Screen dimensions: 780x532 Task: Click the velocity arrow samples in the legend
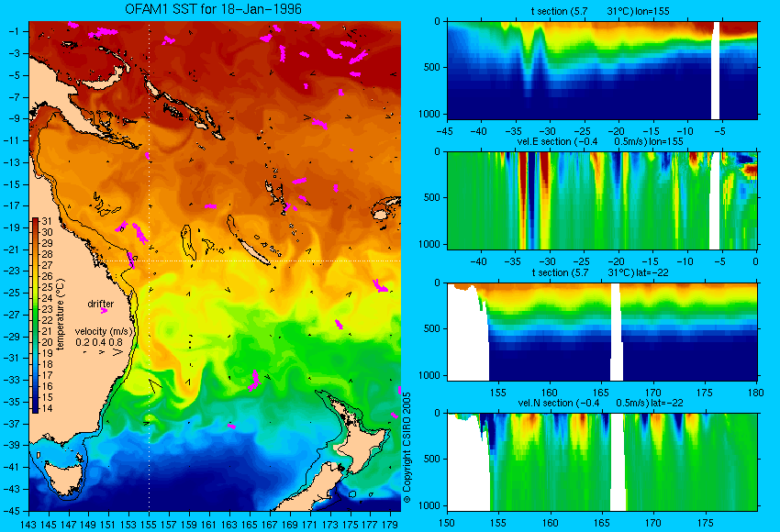104,352
